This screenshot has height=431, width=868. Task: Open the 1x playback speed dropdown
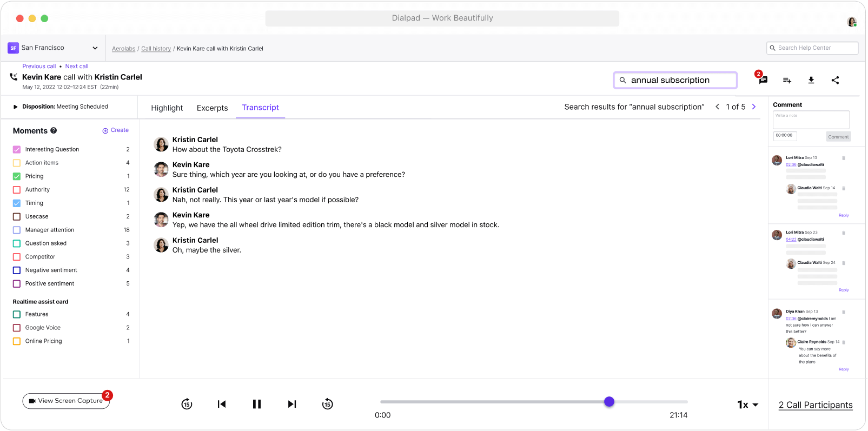point(748,405)
